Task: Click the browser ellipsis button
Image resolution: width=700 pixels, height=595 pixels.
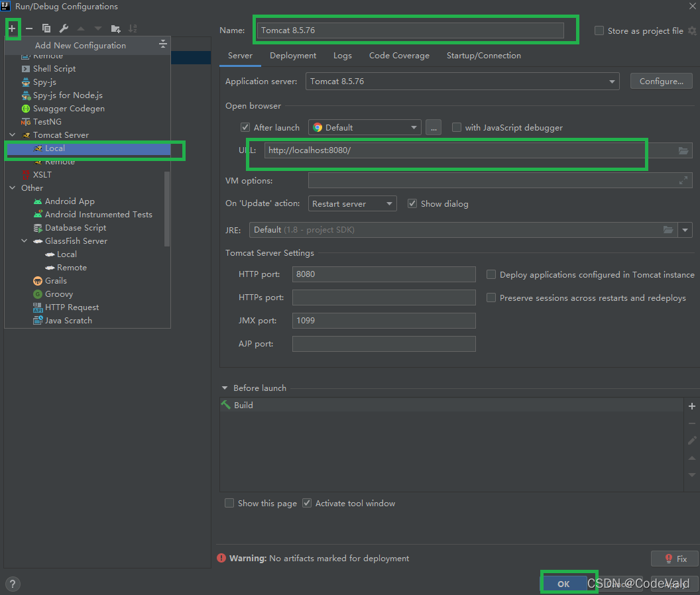Action: 434,127
